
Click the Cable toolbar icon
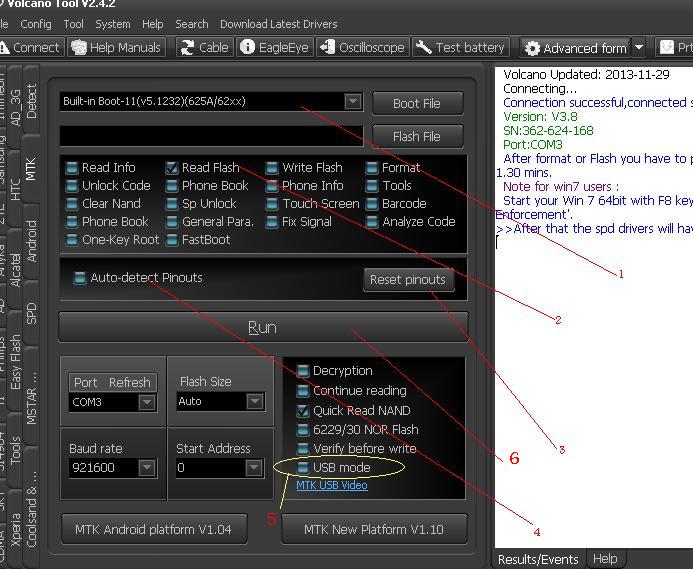(x=187, y=47)
